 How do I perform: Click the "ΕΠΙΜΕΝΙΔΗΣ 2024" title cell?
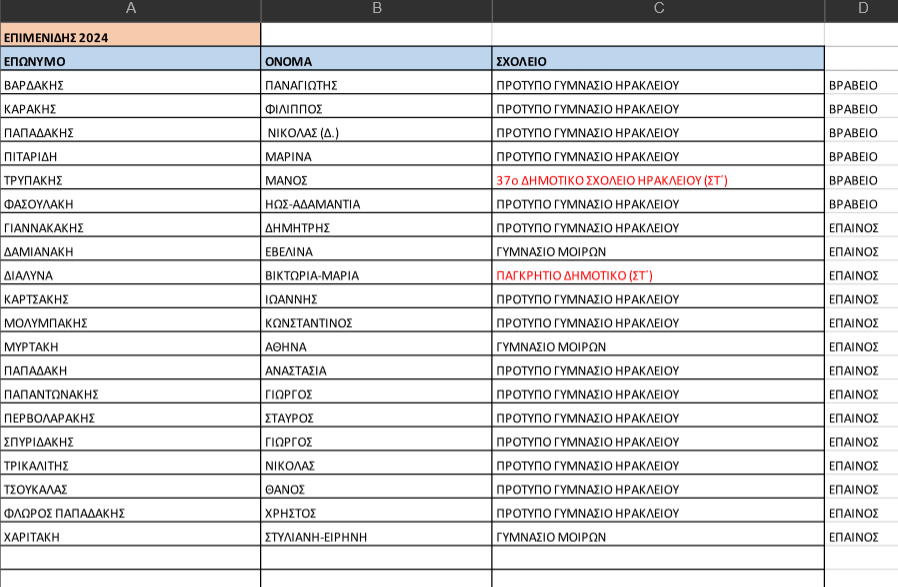(130, 38)
